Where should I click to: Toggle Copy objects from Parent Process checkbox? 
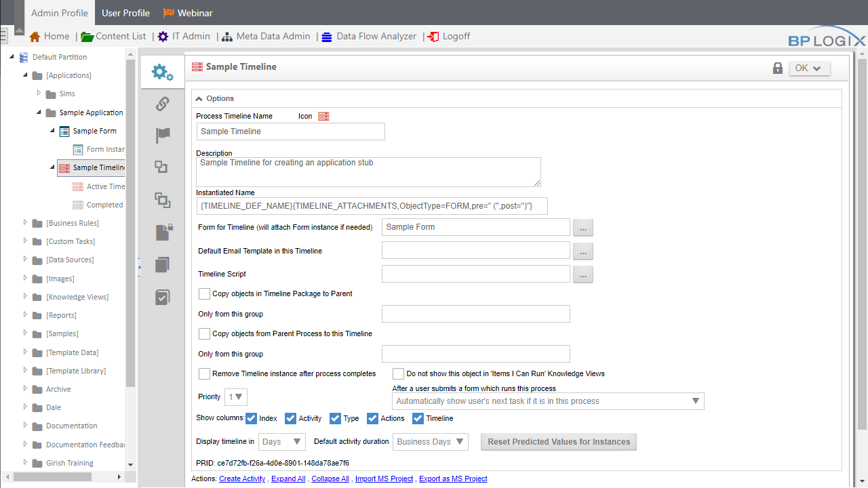204,333
